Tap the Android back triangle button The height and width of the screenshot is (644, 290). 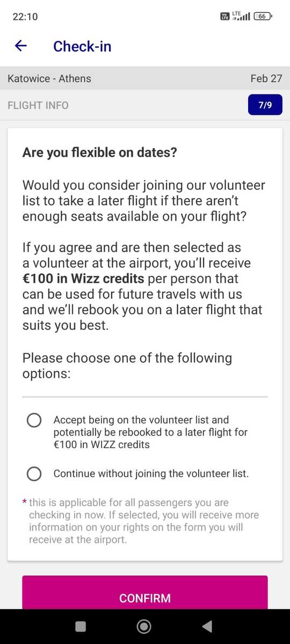[x=207, y=626]
